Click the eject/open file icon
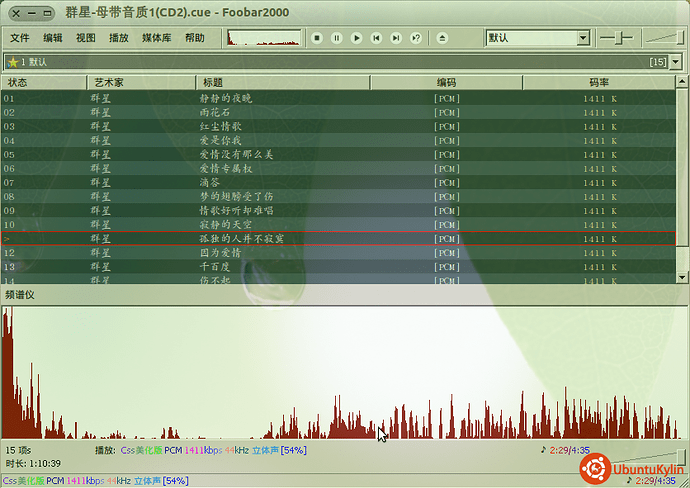690x488 pixels. click(x=442, y=38)
